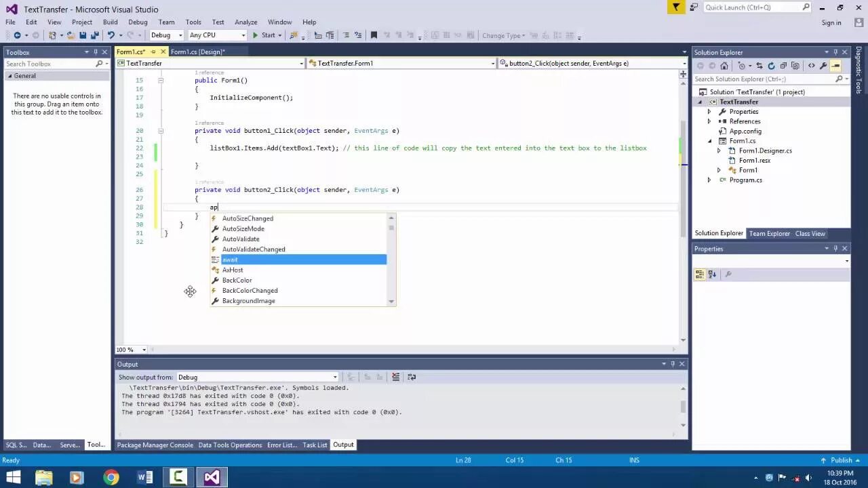Click the Collapse All icon in Solution Explorer
Viewport: 868px width, 488px height.
coord(783,66)
